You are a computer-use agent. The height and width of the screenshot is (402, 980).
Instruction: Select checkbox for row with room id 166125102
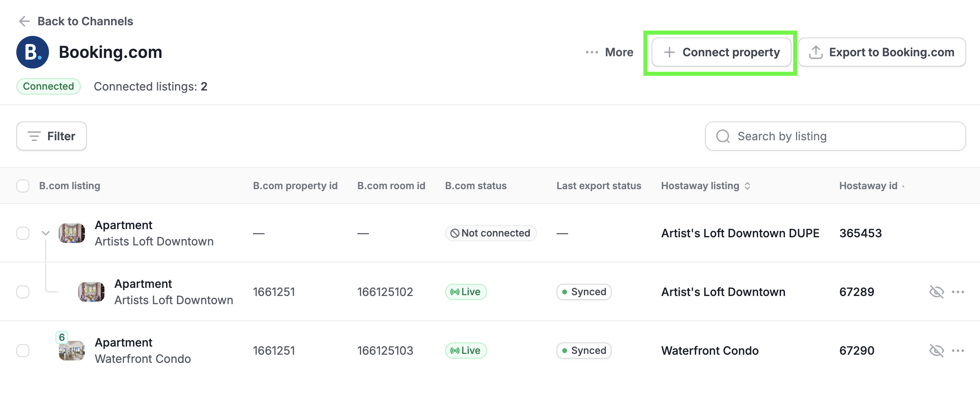click(23, 292)
